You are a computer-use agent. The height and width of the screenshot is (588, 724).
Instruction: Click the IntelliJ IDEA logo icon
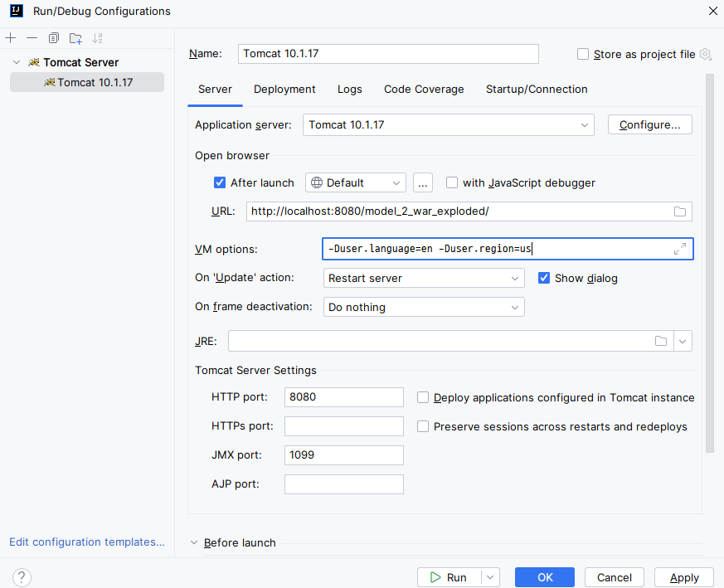coord(17,11)
